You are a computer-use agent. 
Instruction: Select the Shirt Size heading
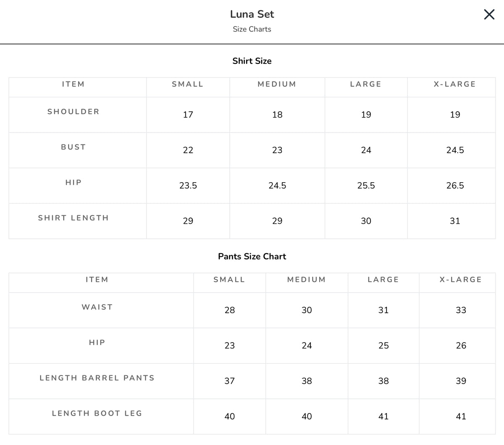(x=252, y=61)
